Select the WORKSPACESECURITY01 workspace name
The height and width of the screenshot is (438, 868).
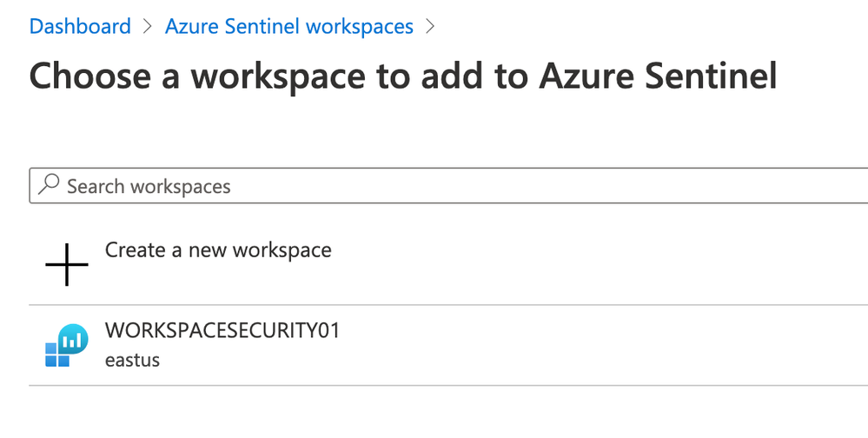pyautogui.click(x=222, y=331)
